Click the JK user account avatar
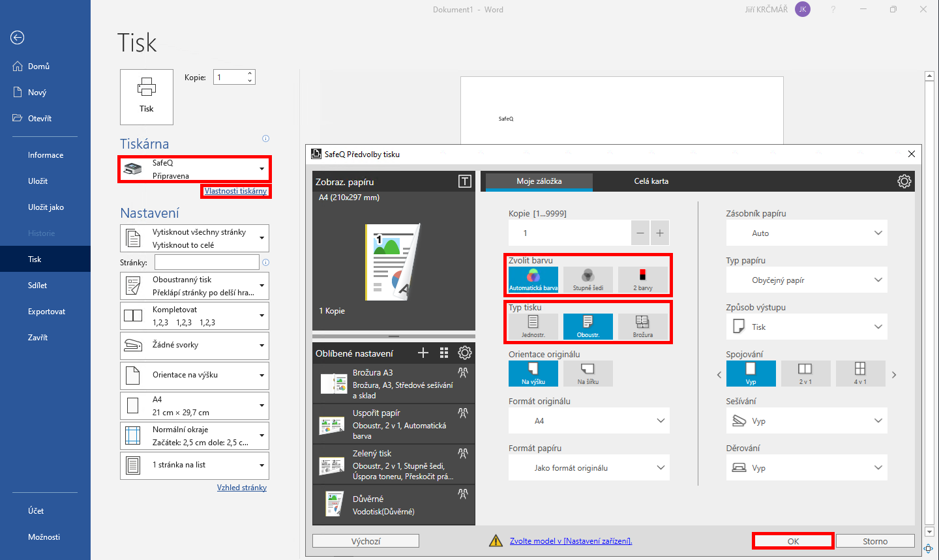The width and height of the screenshot is (939, 560). click(x=803, y=9)
